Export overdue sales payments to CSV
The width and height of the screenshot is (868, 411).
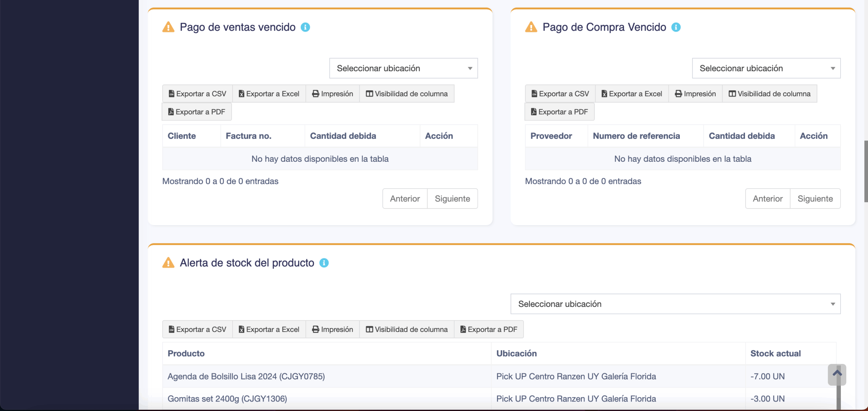(x=197, y=94)
